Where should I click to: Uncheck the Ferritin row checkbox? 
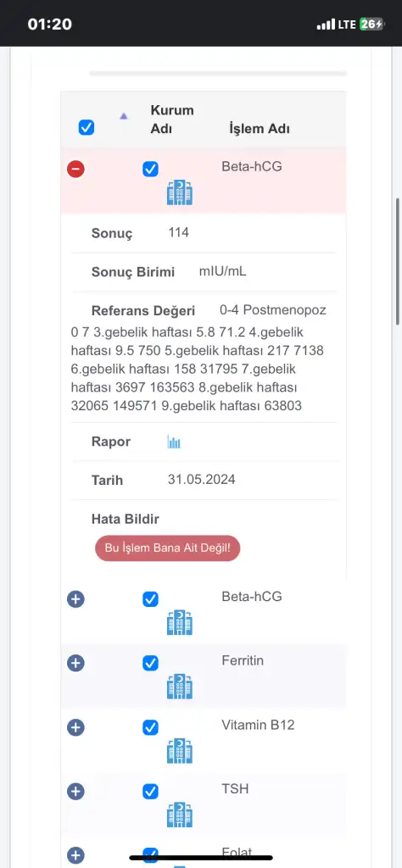pyautogui.click(x=151, y=663)
